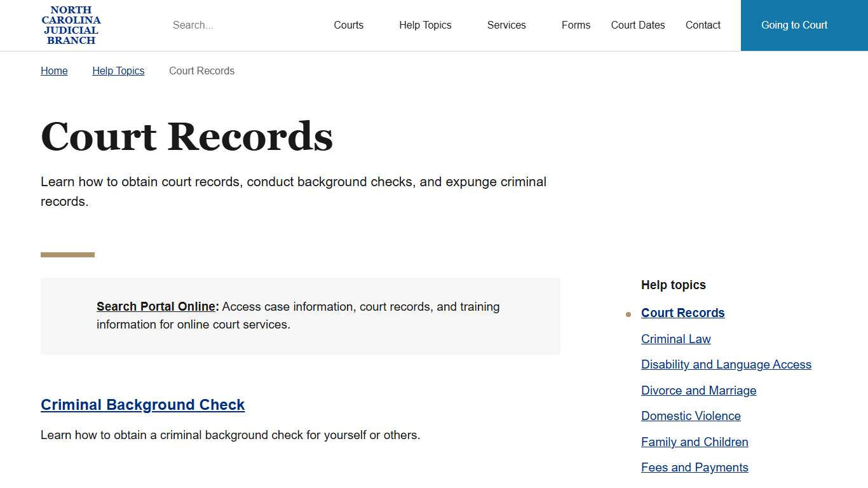Open the Criminal Law help topic
The width and height of the screenshot is (868, 488).
point(675,339)
